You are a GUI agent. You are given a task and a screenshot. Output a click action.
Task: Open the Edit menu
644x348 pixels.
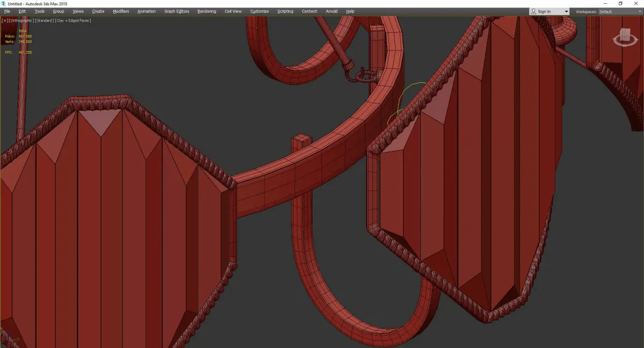pyautogui.click(x=22, y=11)
